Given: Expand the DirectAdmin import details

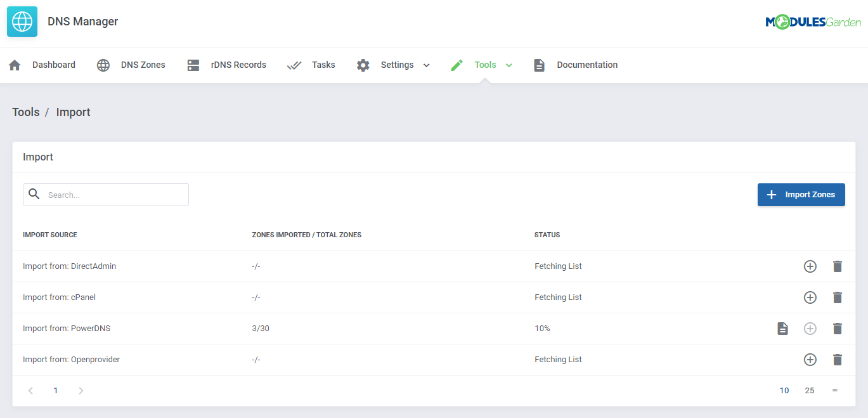Looking at the screenshot, I should pos(810,266).
